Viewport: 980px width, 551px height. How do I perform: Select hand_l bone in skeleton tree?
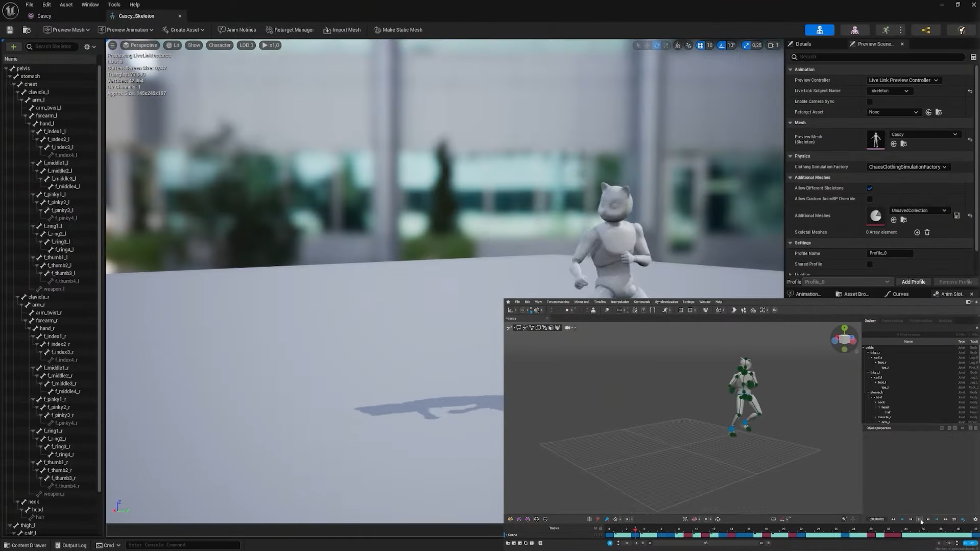pos(46,124)
